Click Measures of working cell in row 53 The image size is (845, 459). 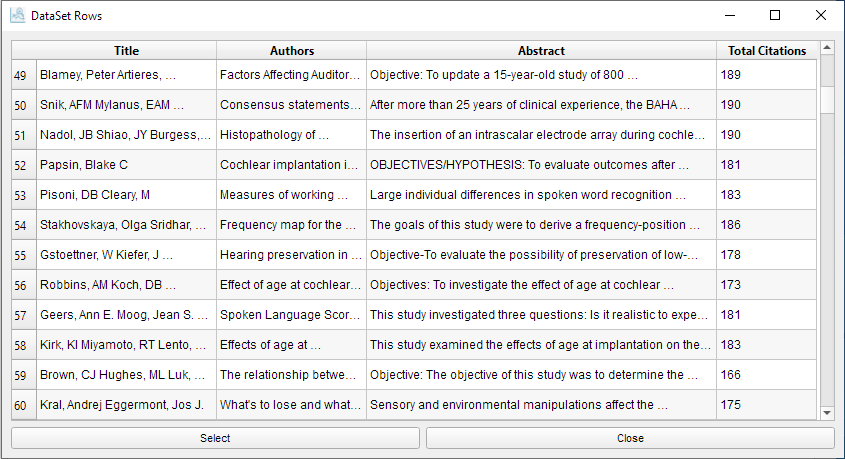290,195
